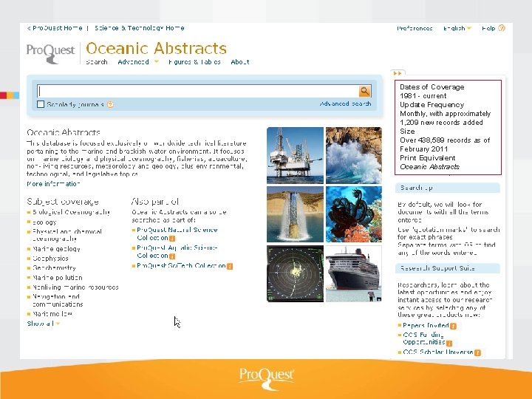Screen dimensions: 532x399
Task: Click the 'Biological Oceanography' subject entry
Action: tap(71, 212)
